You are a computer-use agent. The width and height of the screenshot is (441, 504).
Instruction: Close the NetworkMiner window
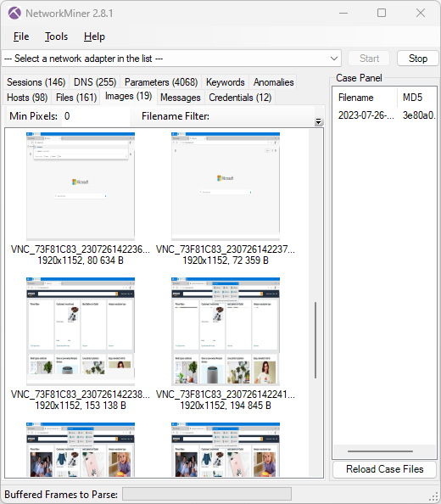pos(421,14)
